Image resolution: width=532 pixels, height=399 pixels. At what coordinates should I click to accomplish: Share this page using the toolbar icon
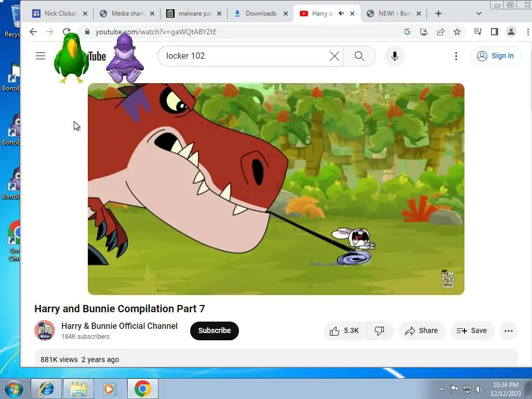coord(441,32)
